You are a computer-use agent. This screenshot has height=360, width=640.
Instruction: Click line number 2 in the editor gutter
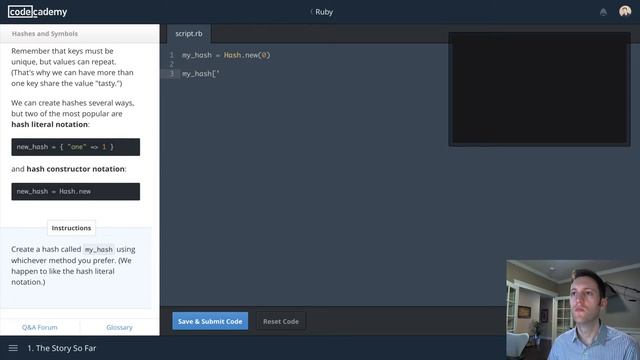pos(171,64)
